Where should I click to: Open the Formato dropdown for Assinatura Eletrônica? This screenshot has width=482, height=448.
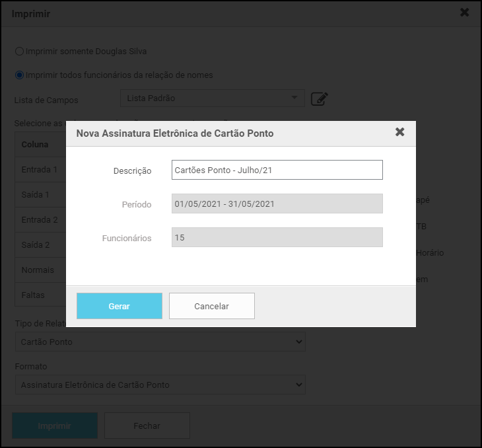(x=160, y=385)
